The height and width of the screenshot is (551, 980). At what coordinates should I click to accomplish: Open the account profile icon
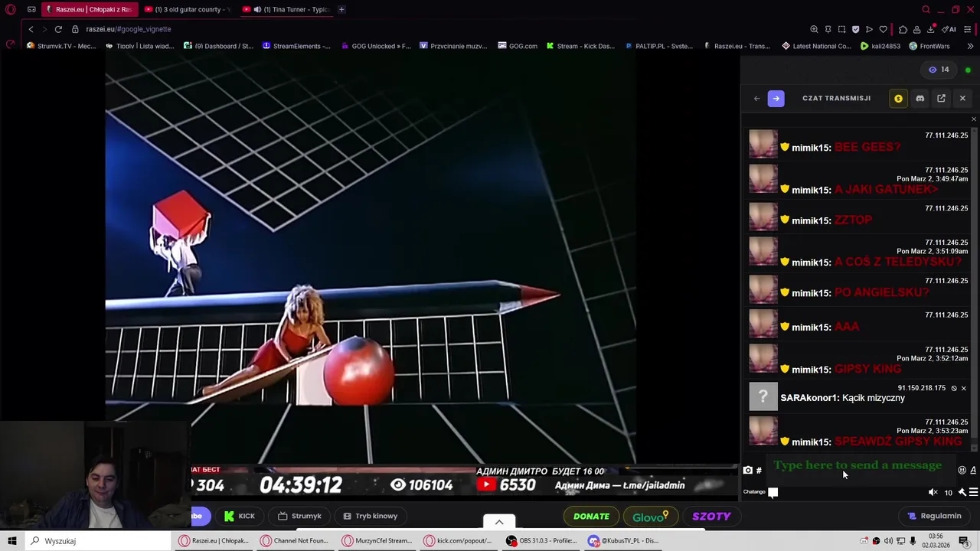tap(916, 29)
